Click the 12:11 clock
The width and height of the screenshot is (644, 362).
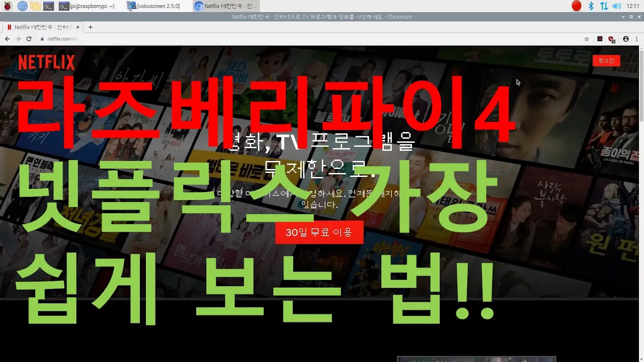pos(633,6)
